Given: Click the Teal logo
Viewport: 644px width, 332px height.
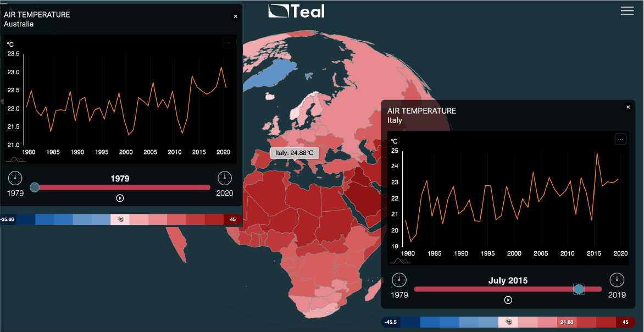Looking at the screenshot, I should [296, 11].
